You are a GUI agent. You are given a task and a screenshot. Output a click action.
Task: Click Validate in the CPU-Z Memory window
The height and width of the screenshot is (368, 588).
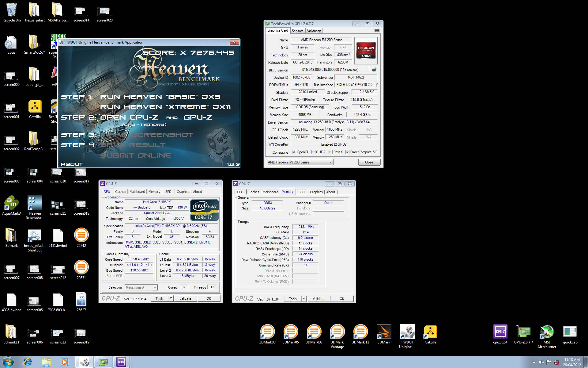click(x=318, y=299)
